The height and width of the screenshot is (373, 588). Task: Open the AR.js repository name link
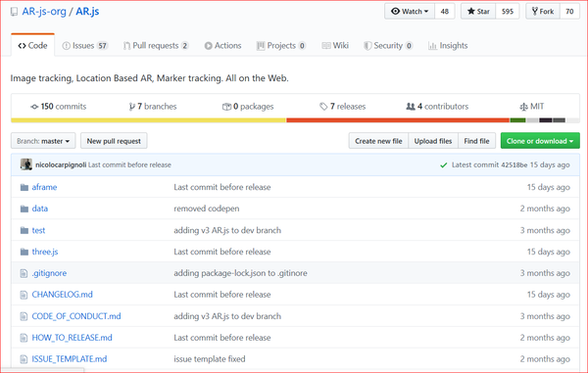click(87, 12)
